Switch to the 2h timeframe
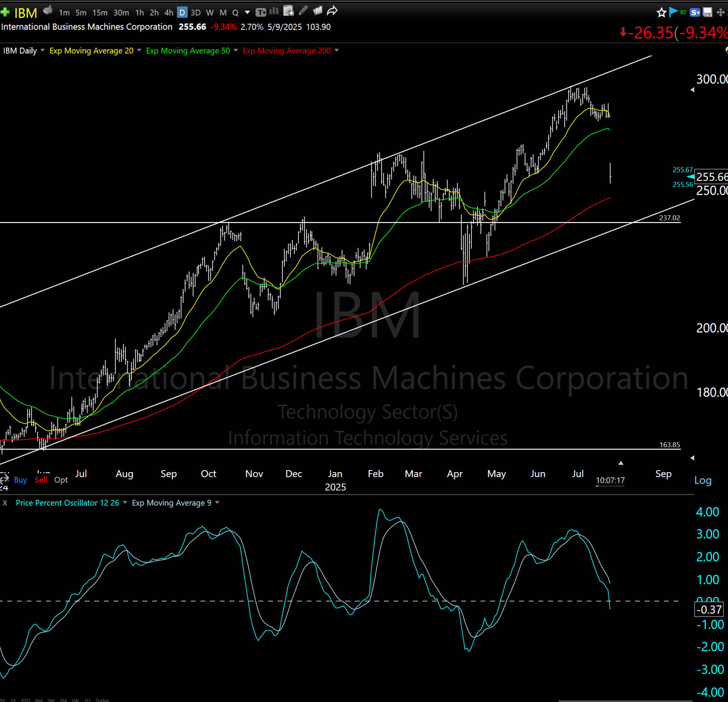The width and height of the screenshot is (728, 702). tap(154, 13)
